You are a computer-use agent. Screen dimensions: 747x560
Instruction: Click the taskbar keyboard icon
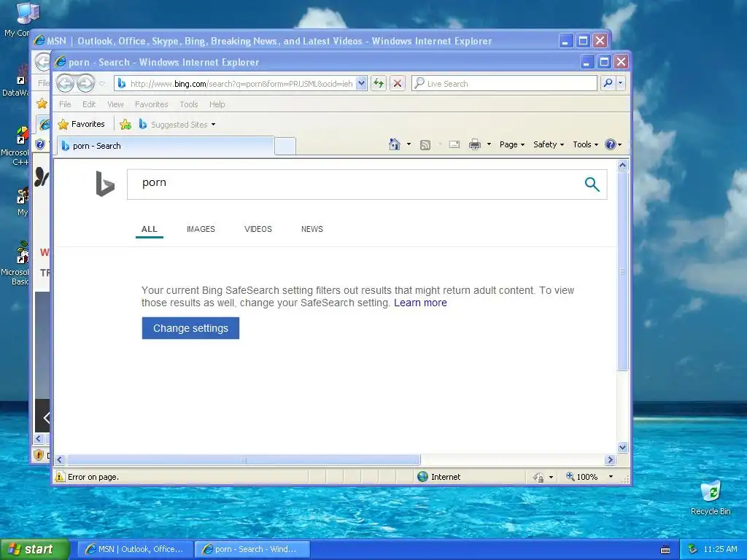(x=665, y=550)
